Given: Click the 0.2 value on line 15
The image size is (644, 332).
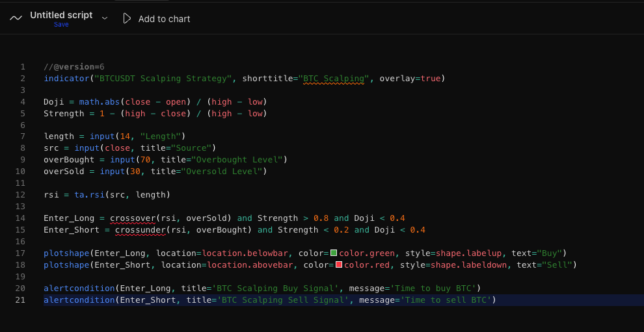Looking at the screenshot, I should [x=342, y=230].
